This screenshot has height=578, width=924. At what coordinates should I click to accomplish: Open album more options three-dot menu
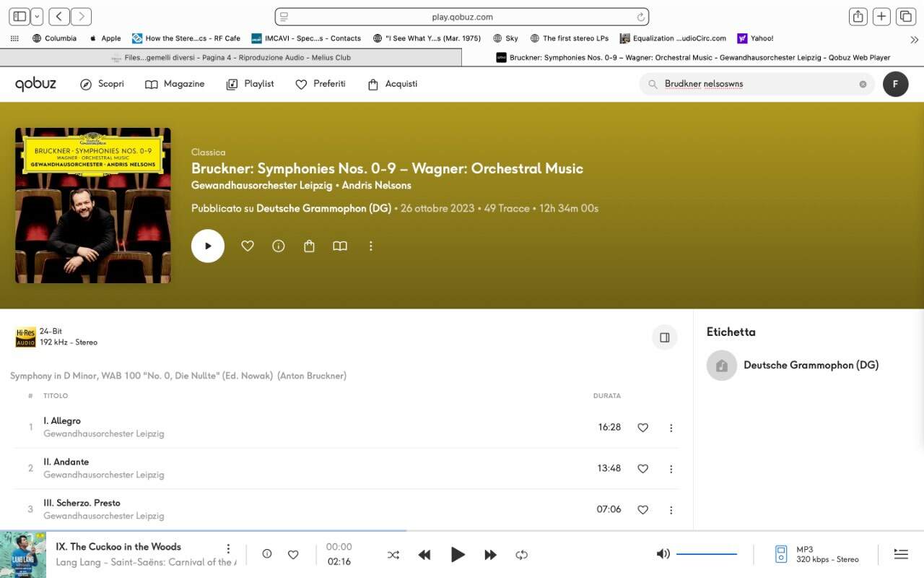[371, 246]
